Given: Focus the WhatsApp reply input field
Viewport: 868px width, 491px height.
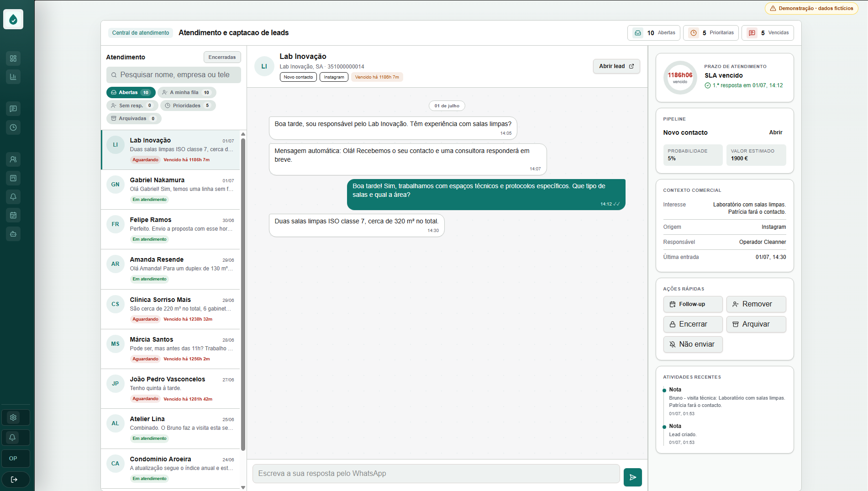Looking at the screenshot, I should pyautogui.click(x=436, y=474).
